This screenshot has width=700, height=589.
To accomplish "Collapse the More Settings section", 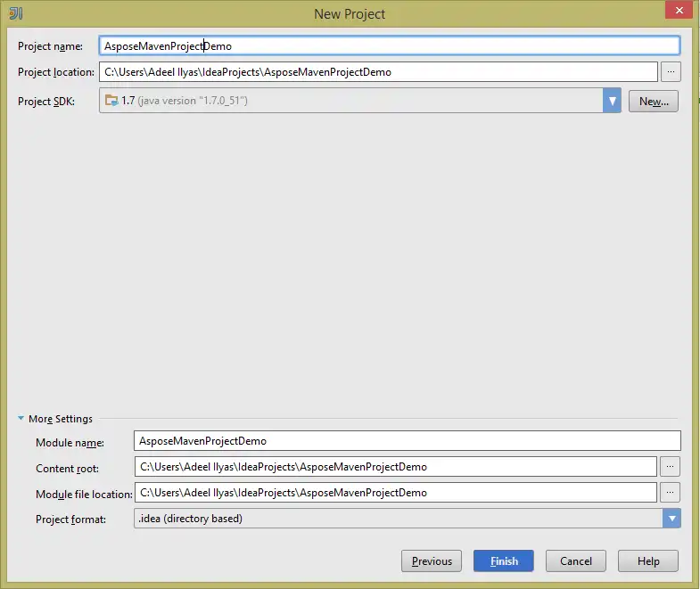I will (21, 419).
